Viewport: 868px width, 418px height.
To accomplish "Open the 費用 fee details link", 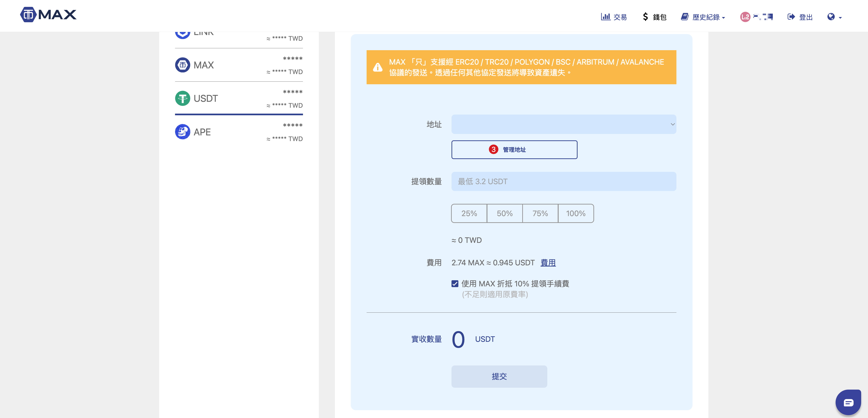I will [548, 262].
